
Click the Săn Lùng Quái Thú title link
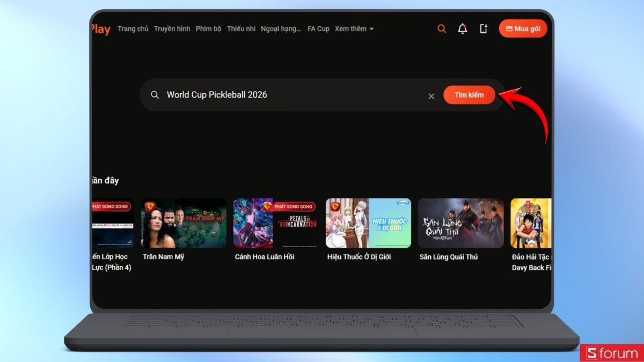point(449,257)
